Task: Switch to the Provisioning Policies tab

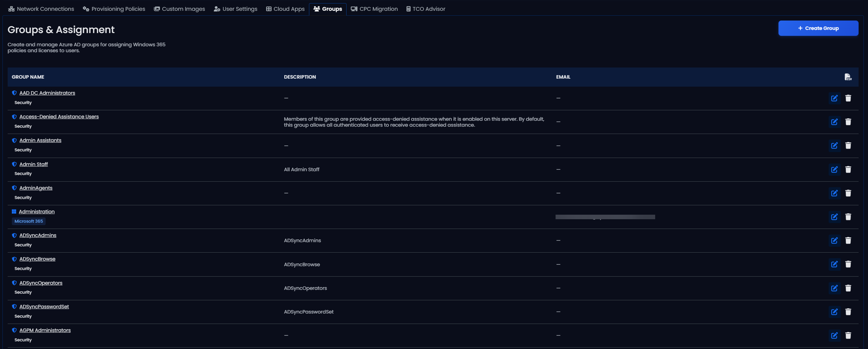Action: point(114,9)
